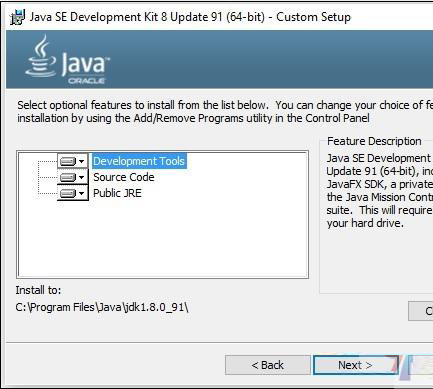Viewport: 433px width, 389px height.
Task: Click the window title "Custom Setup" text
Action: pyautogui.click(x=313, y=17)
